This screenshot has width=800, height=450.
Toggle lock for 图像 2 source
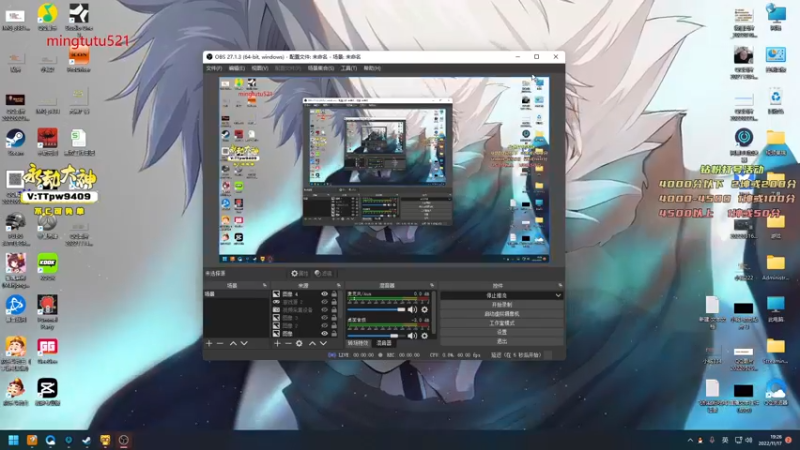coord(334,326)
